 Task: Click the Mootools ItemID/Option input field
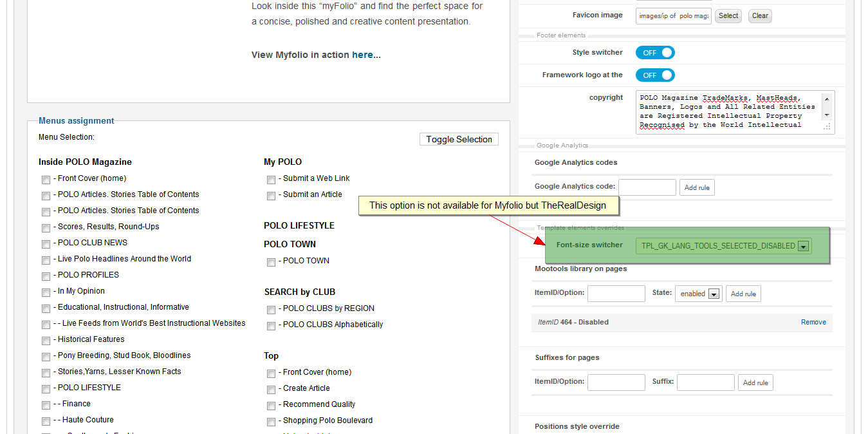[616, 294]
